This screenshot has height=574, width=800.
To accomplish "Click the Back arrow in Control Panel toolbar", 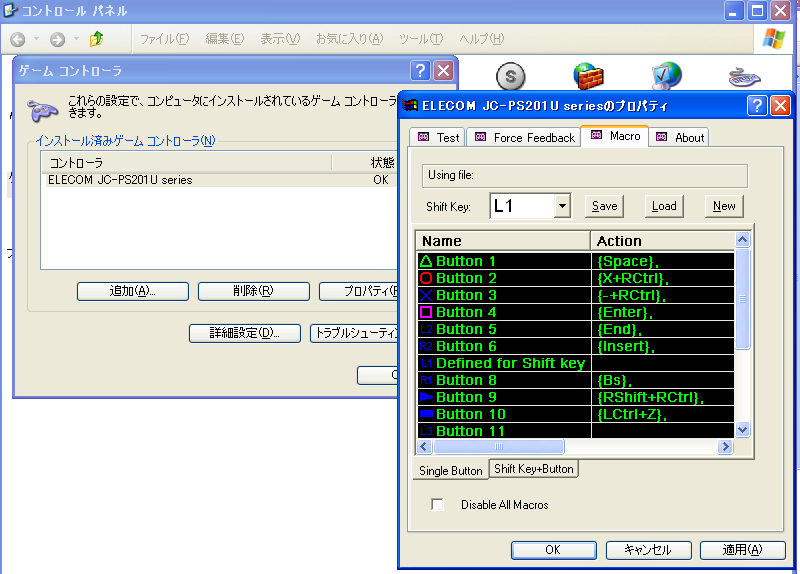I will (x=18, y=39).
